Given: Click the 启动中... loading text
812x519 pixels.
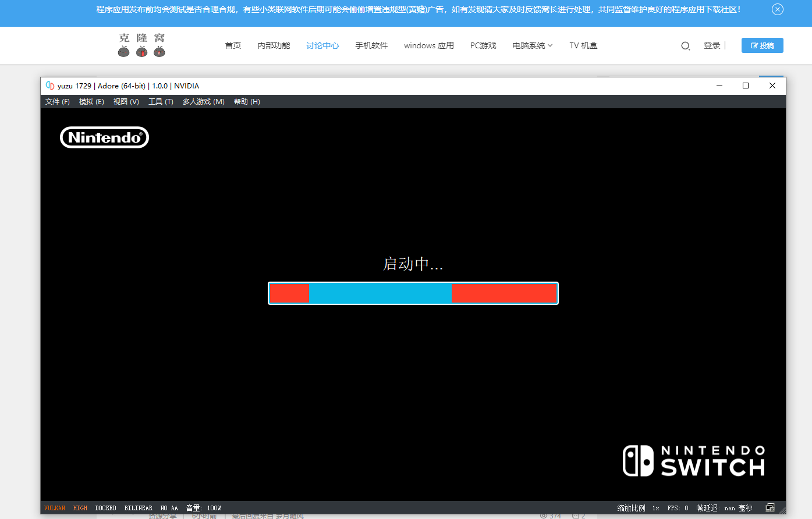Looking at the screenshot, I should coord(413,264).
